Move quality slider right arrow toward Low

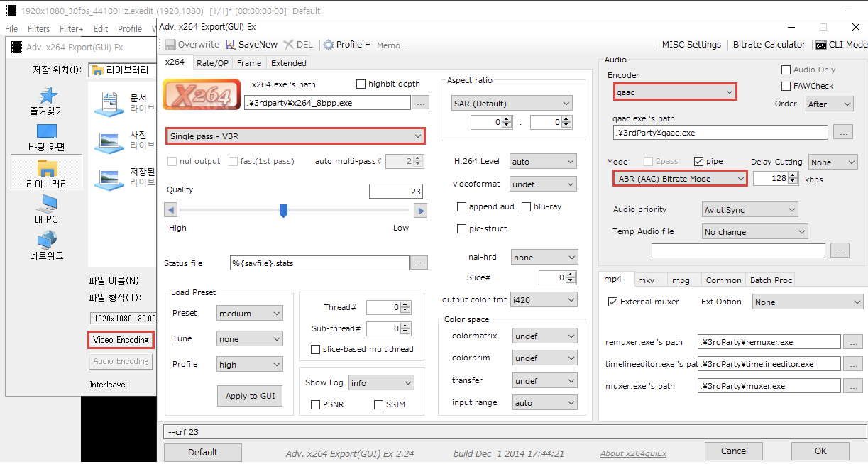point(421,210)
